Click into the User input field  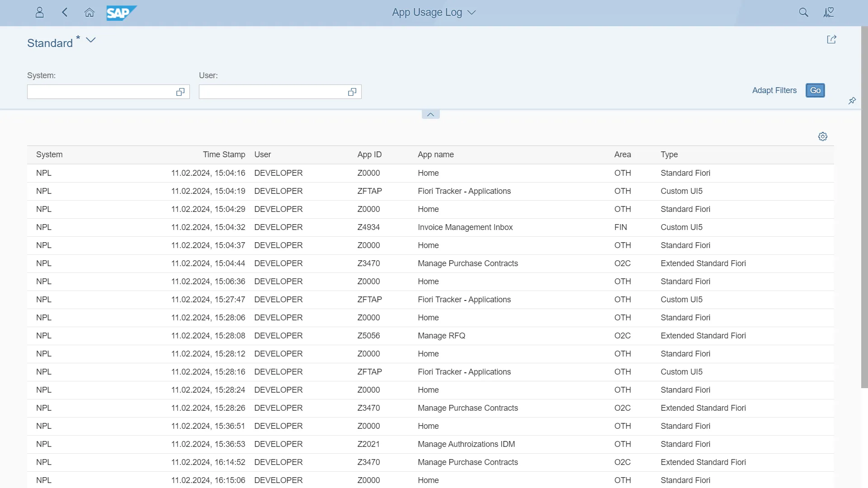click(271, 92)
